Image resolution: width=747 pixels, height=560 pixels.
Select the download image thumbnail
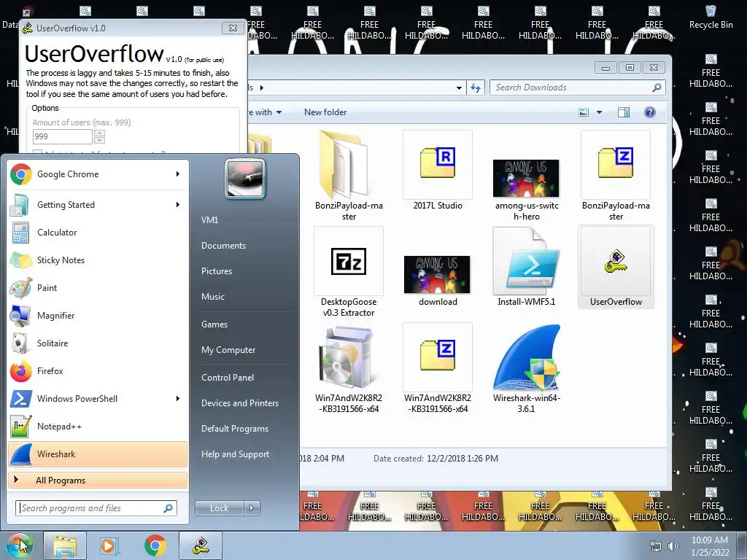click(438, 281)
